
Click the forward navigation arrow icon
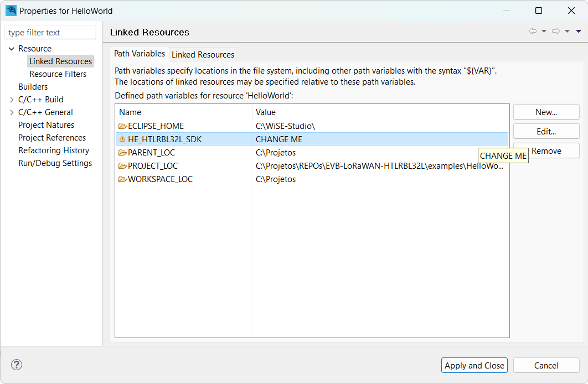[556, 32]
